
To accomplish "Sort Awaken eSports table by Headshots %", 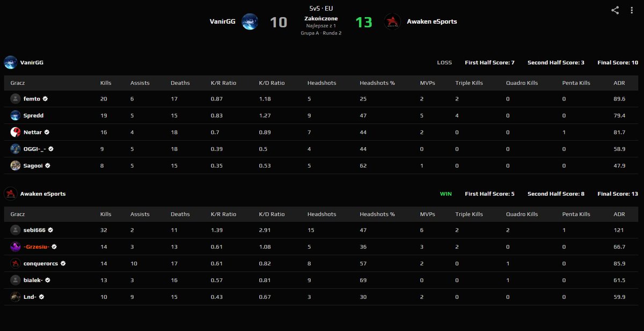I will (377, 214).
